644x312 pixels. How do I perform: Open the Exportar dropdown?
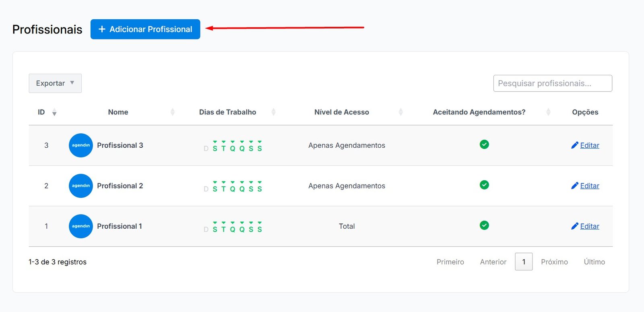55,83
